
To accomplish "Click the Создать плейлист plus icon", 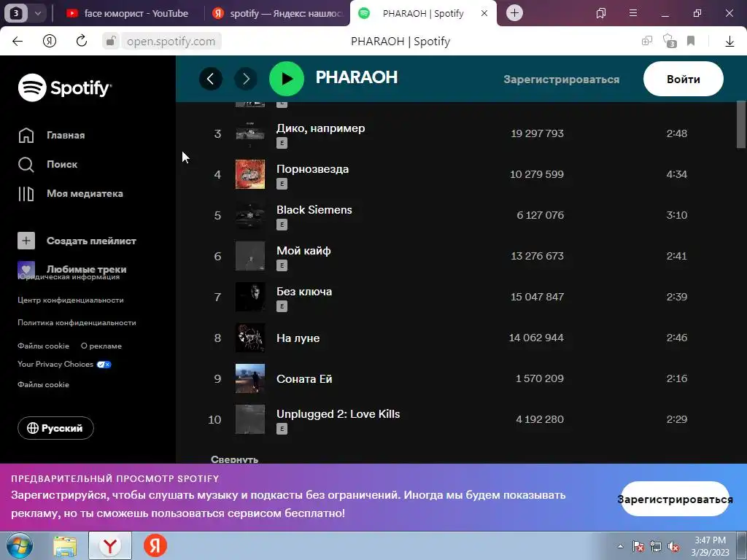I will [x=26, y=241].
